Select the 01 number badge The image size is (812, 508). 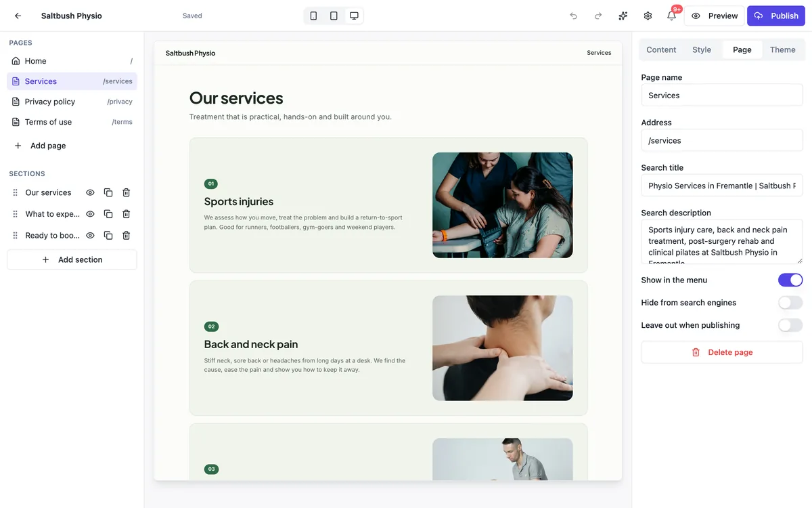211,184
